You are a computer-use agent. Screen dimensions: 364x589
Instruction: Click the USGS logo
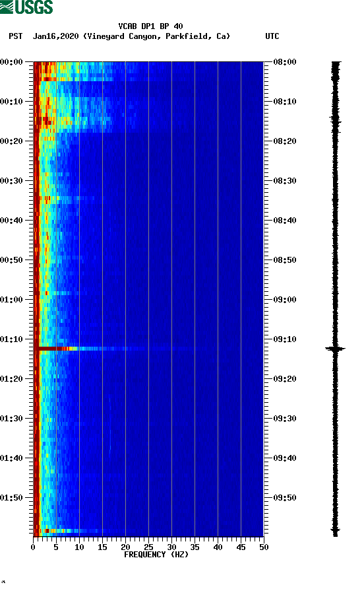tap(26, 7)
